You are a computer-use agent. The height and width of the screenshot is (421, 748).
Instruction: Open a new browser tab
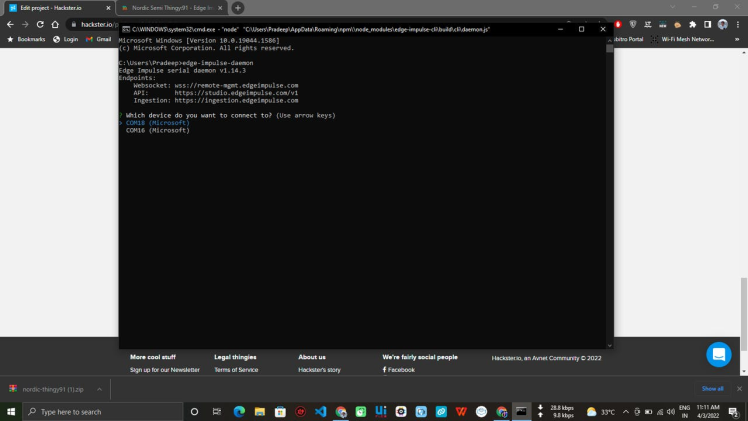[237, 8]
